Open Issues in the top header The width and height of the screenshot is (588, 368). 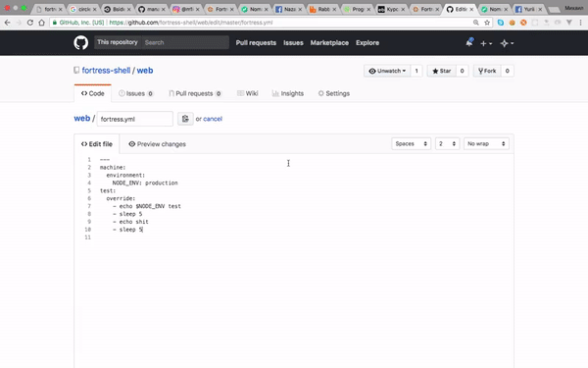293,43
